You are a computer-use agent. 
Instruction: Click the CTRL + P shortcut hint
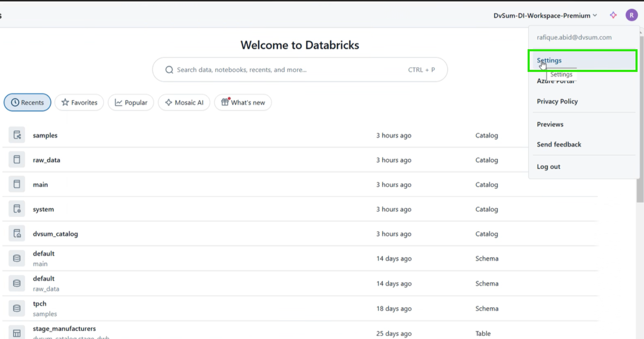pos(421,70)
